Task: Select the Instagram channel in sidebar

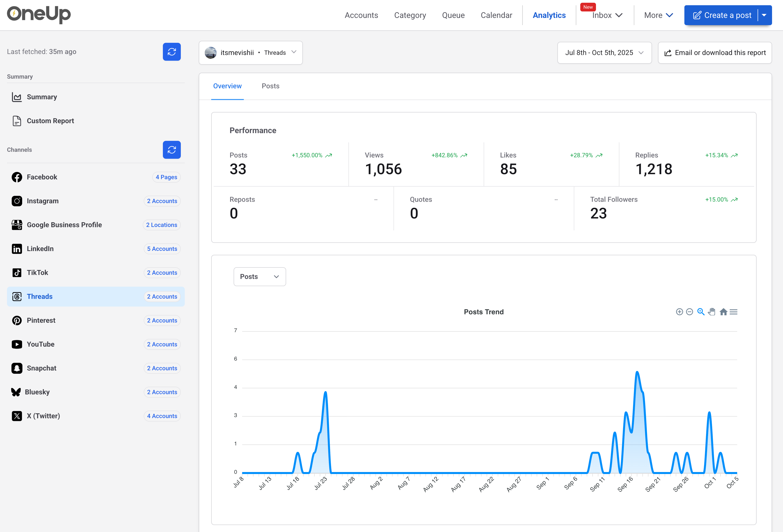Action: pyautogui.click(x=43, y=201)
